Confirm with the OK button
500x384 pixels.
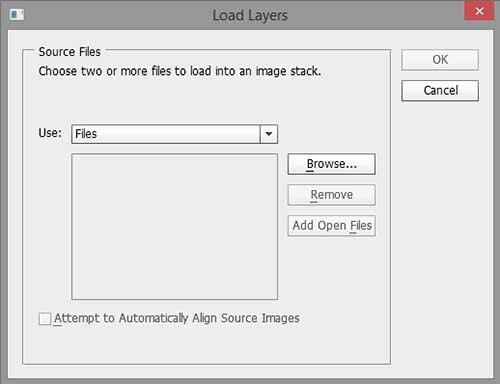coord(440,60)
